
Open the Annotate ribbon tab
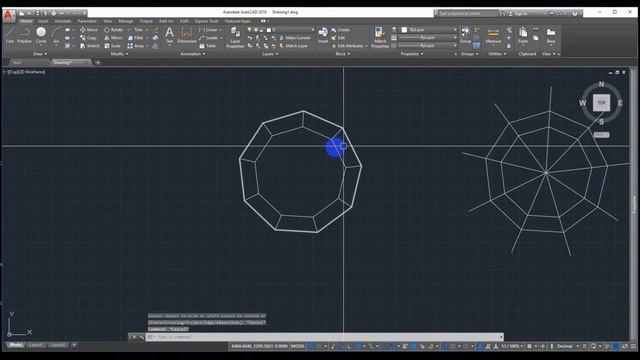63,21
